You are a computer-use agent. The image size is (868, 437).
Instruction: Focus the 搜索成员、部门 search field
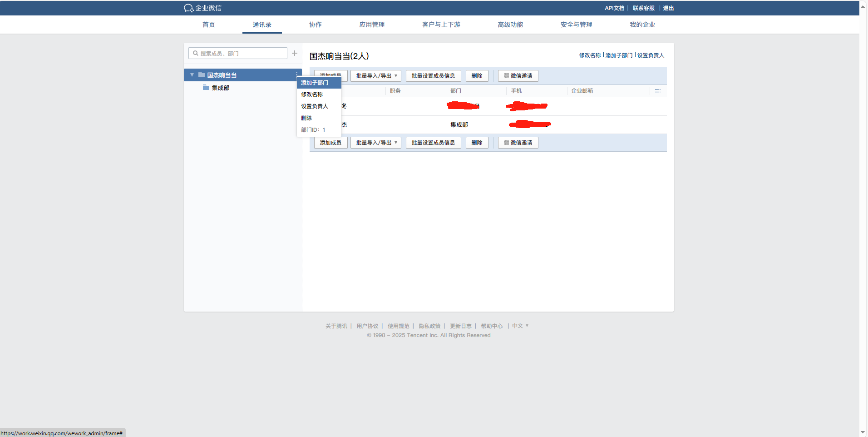pos(238,53)
